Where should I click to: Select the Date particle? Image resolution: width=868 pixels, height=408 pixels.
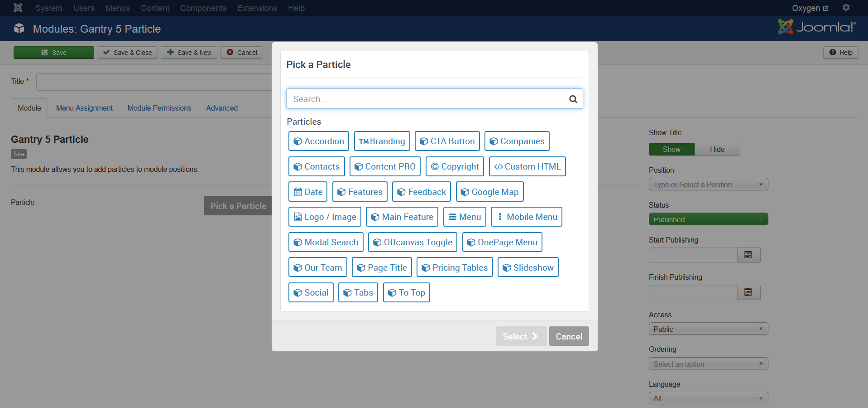click(x=308, y=192)
